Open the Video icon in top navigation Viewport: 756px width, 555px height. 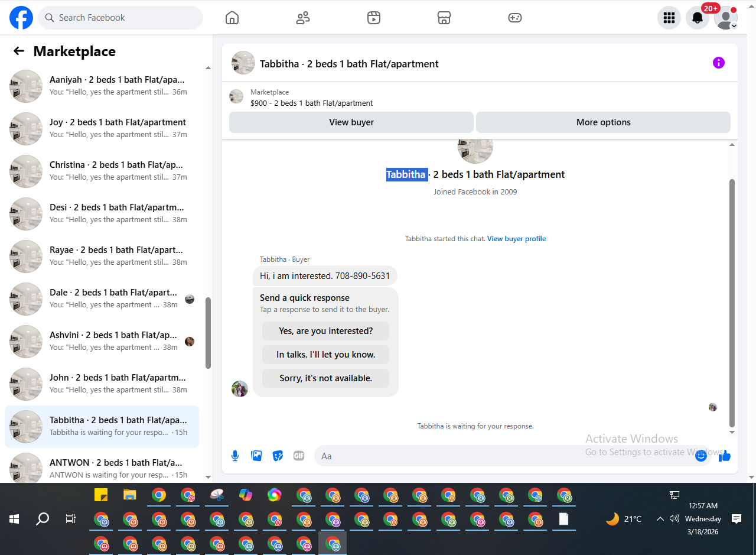point(373,18)
